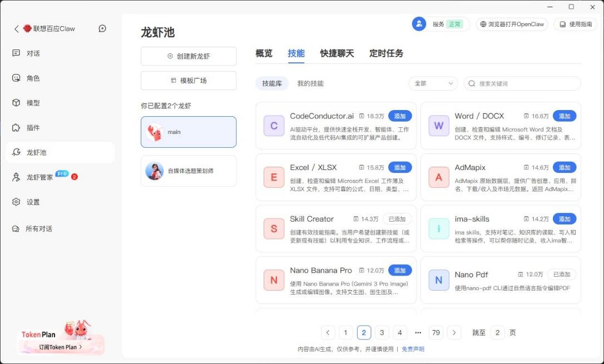
Task: Click current page 2 button
Action: pyautogui.click(x=364, y=332)
